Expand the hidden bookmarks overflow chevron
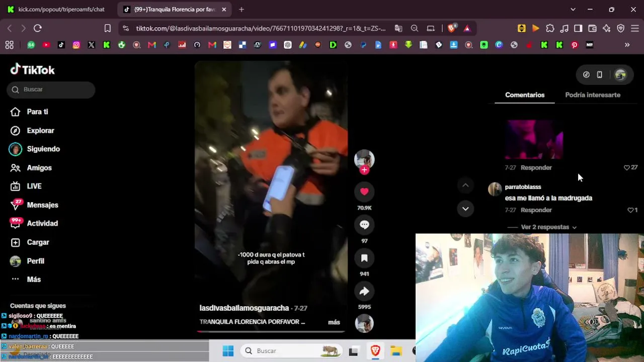This screenshot has height=362, width=644. pyautogui.click(x=627, y=45)
